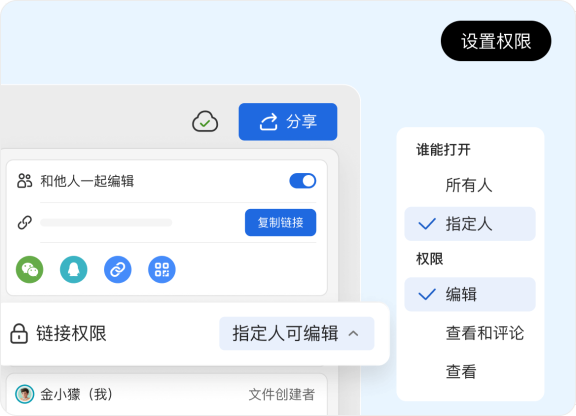The image size is (576, 416).
Task: Click the 复制链接 button
Action: pyautogui.click(x=280, y=222)
